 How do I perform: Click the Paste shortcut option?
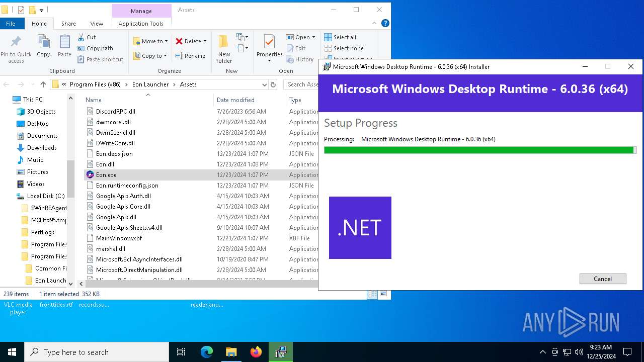coord(100,59)
